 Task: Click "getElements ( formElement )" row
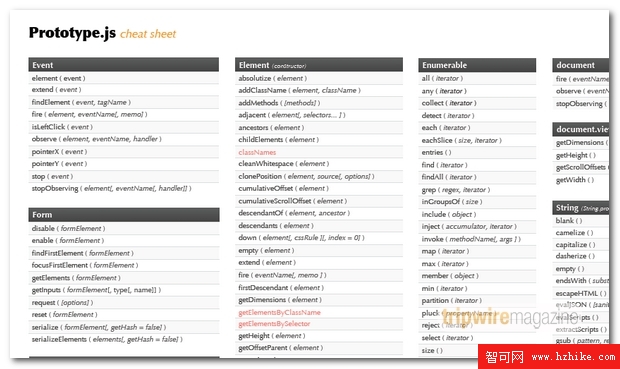[124, 278]
